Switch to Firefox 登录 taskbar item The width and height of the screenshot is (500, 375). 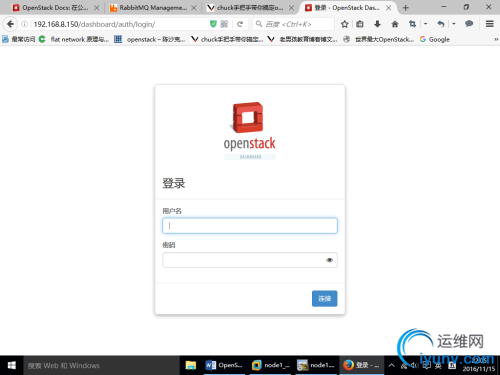coord(361,365)
